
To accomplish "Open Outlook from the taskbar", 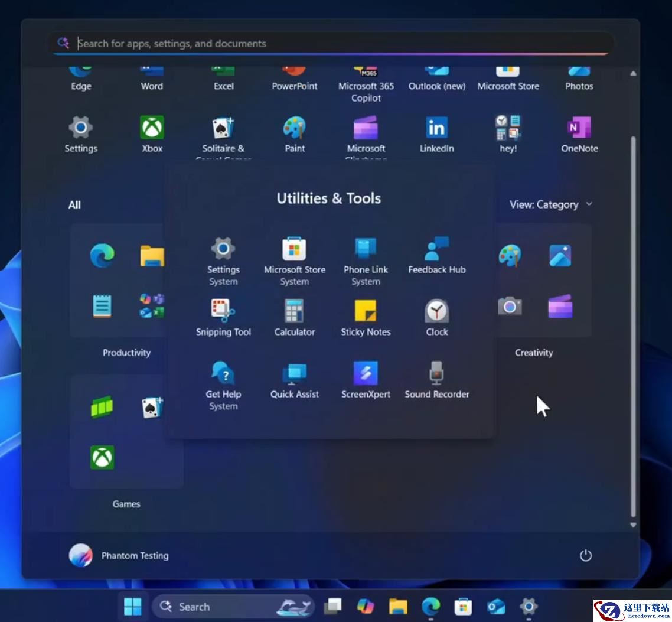I will click(x=496, y=606).
